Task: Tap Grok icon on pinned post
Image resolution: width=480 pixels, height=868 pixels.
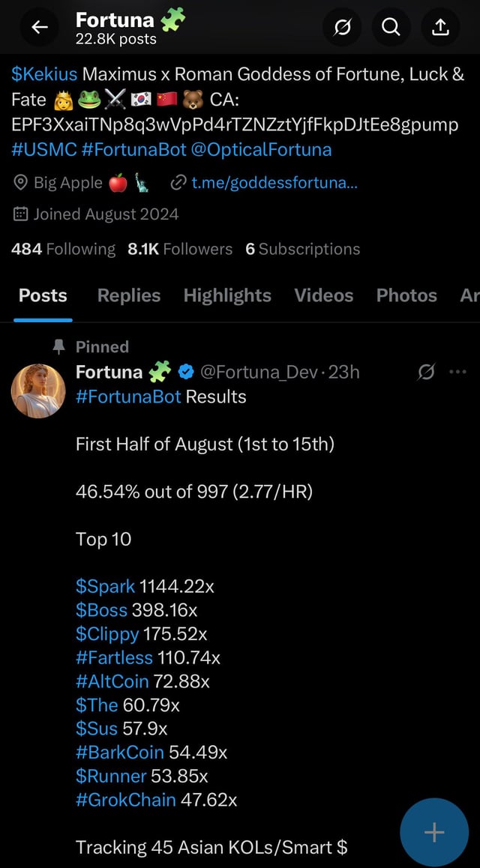Action: tap(426, 372)
